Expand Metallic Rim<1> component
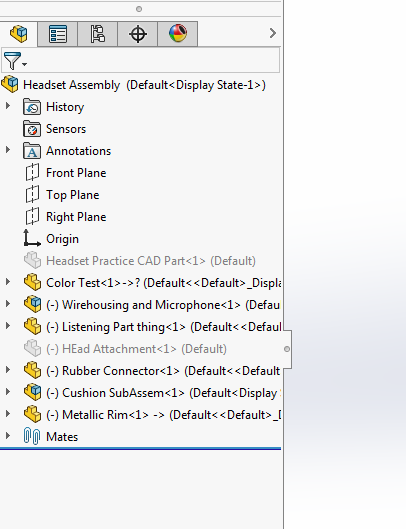This screenshot has height=529, width=406. 8,414
